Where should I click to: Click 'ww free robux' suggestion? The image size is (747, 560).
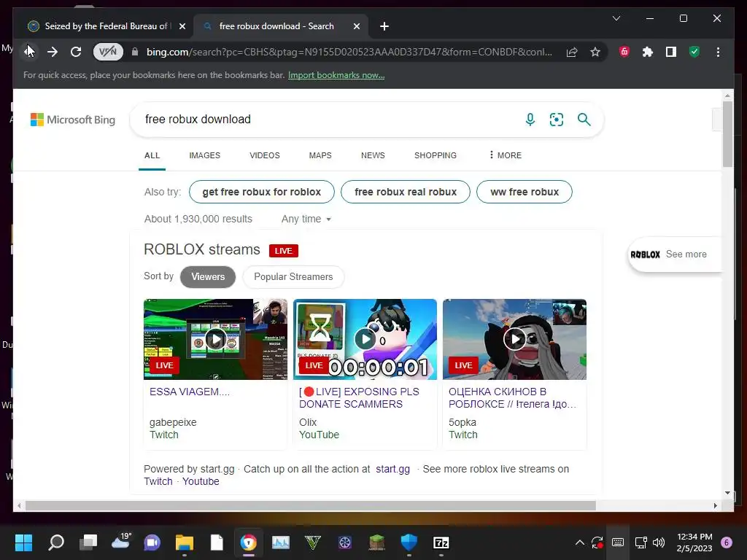click(524, 192)
